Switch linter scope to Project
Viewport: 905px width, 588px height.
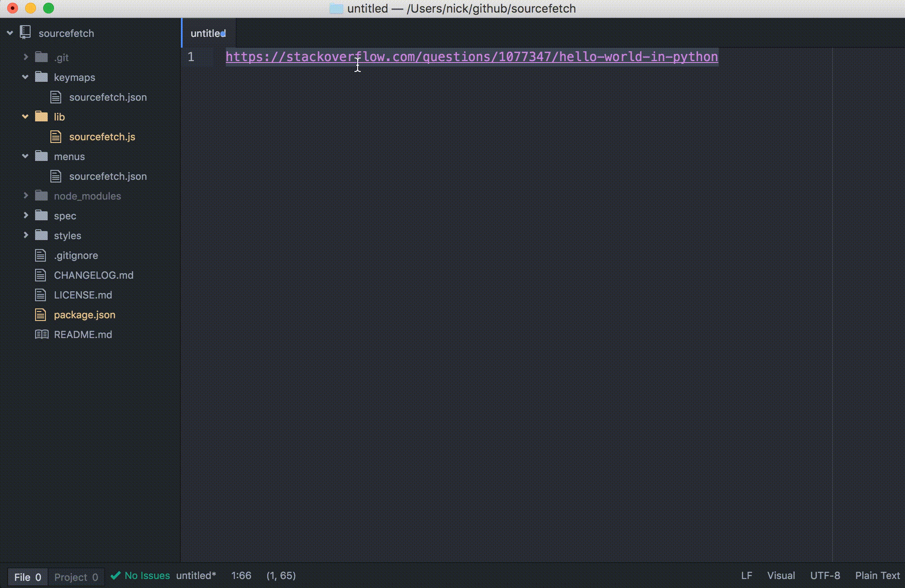coord(76,577)
